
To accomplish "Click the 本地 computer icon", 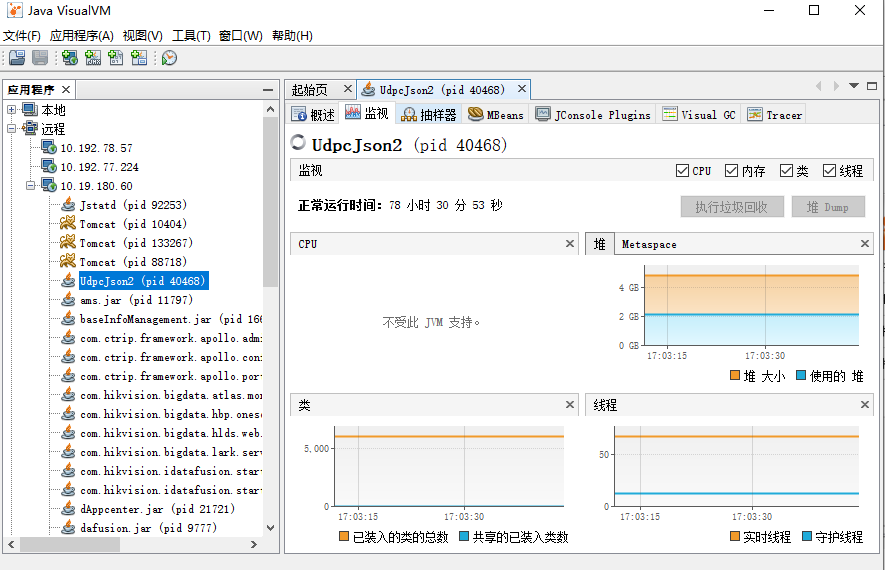I will coord(30,109).
